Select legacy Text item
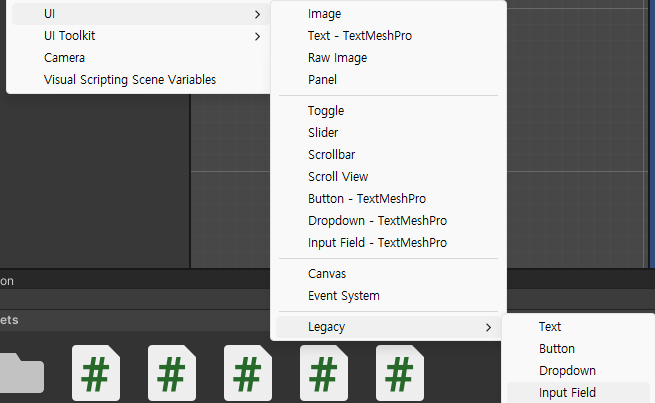This screenshot has width=655, height=403. click(x=579, y=327)
